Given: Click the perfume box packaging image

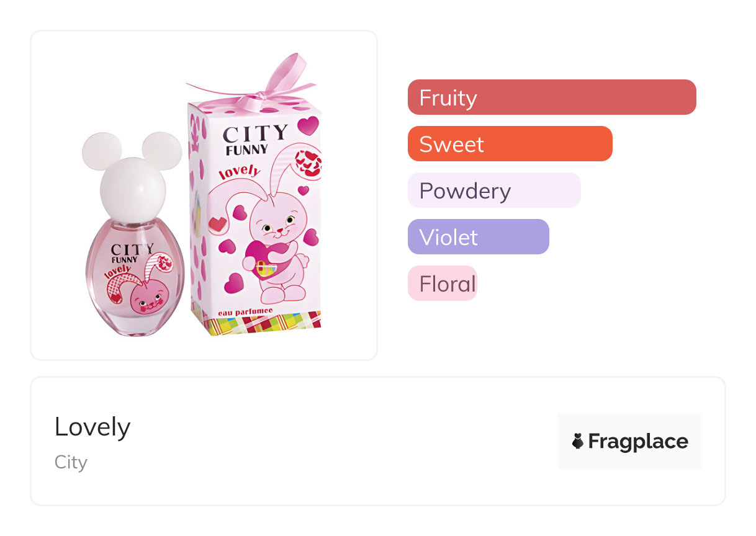Looking at the screenshot, I should (254, 230).
